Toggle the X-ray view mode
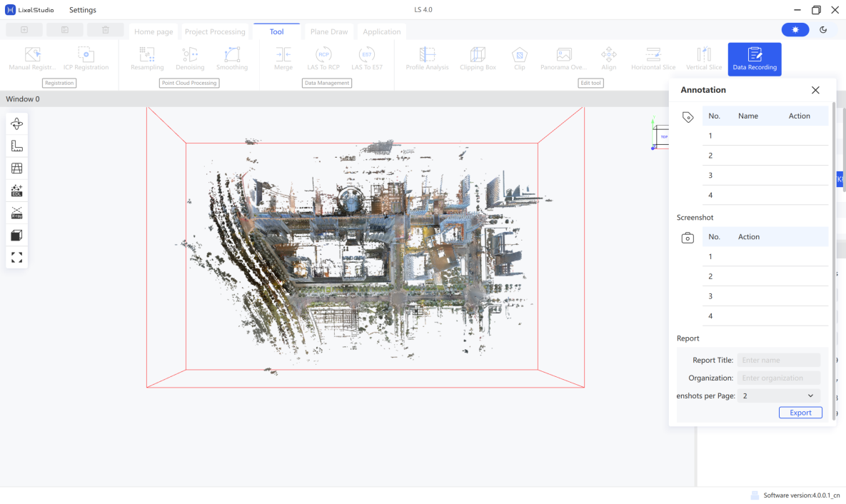Image resolution: width=846 pixels, height=504 pixels. click(16, 213)
